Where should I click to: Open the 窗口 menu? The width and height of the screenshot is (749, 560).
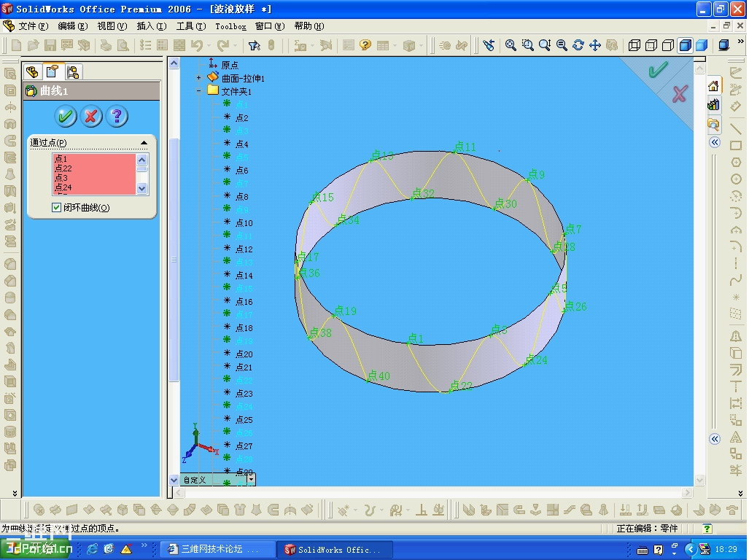(270, 26)
